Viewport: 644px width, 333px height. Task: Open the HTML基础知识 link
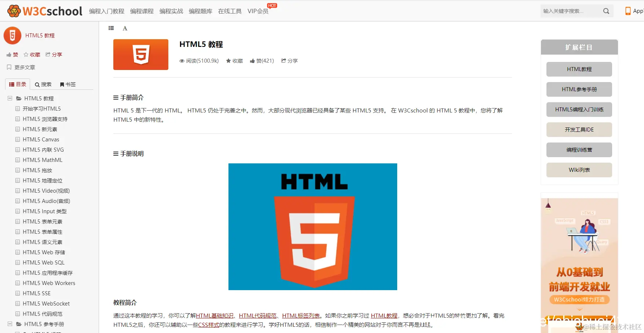tap(215, 315)
